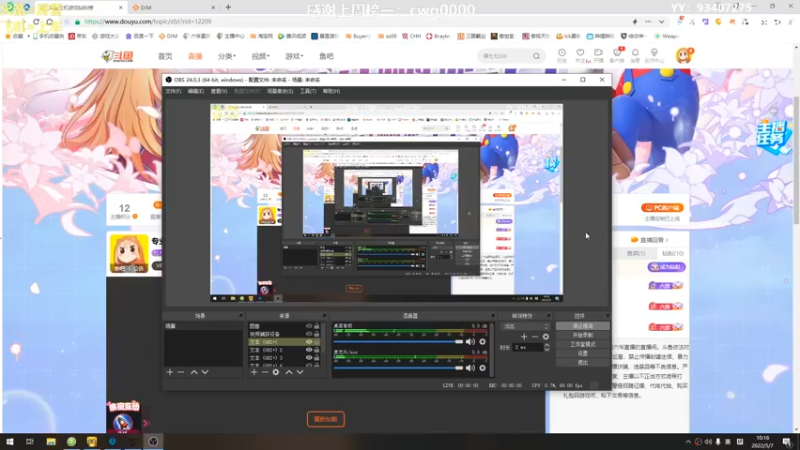This screenshot has height=450, width=800.
Task: Click 停止推流 button in OBS controls
Action: 583,326
